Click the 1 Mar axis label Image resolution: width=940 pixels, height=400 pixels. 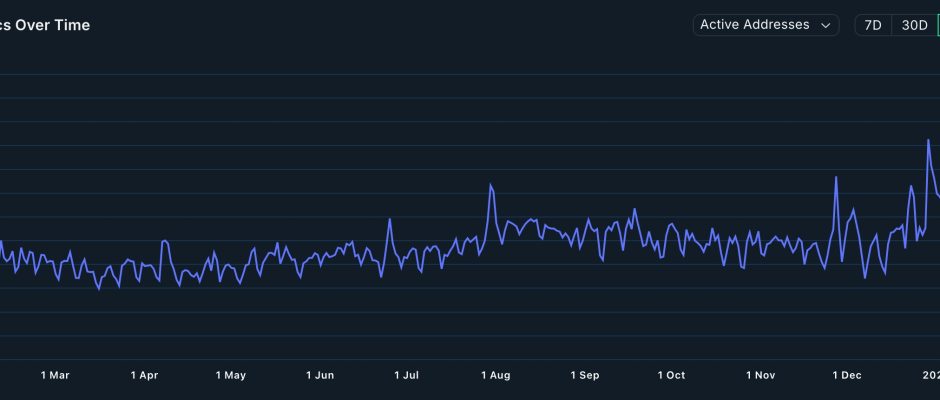tap(55, 375)
